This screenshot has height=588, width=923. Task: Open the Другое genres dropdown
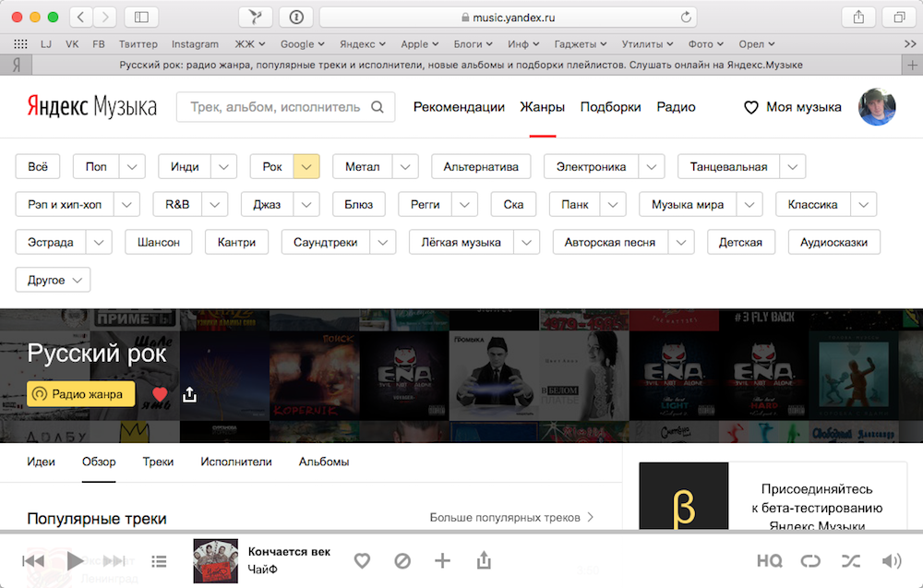click(53, 280)
